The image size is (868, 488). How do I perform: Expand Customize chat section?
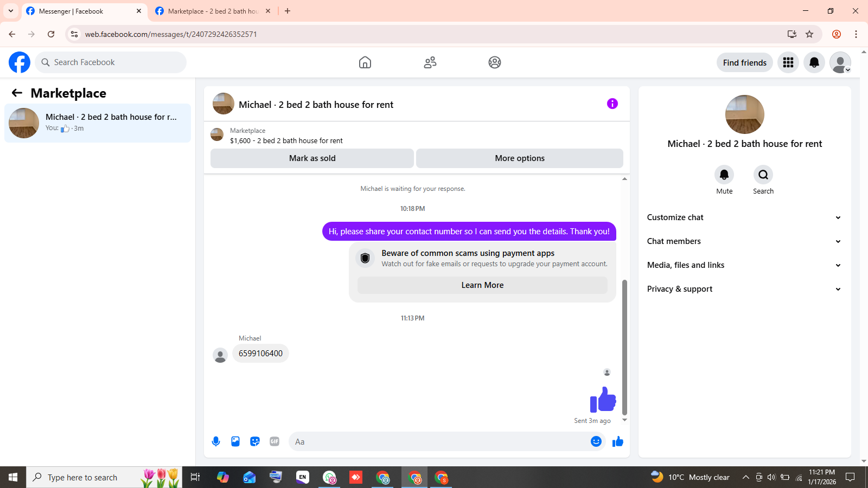coord(744,217)
